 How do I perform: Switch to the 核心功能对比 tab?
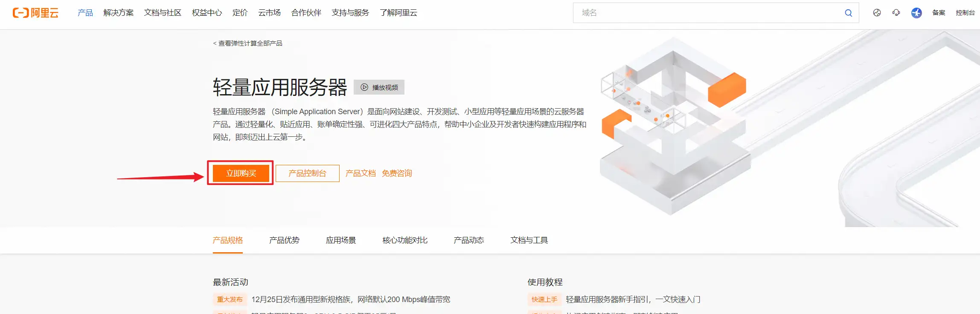click(x=404, y=240)
